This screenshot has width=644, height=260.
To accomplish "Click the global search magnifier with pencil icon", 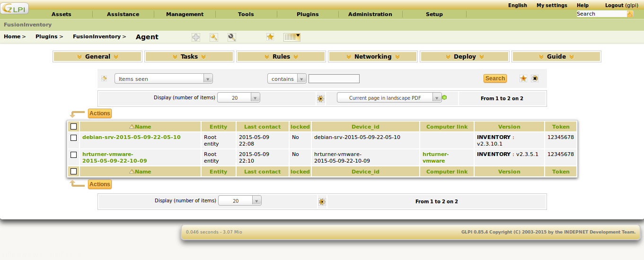I will pyautogui.click(x=232, y=37).
